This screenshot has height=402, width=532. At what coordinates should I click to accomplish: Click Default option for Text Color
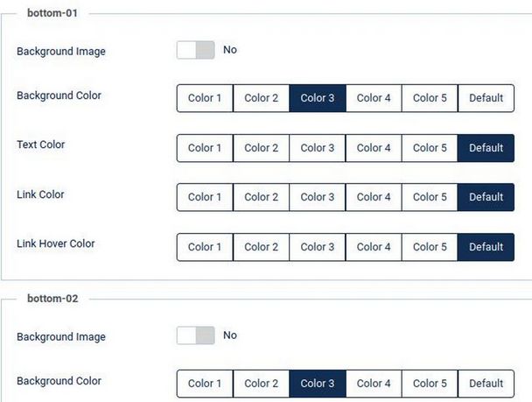(486, 148)
